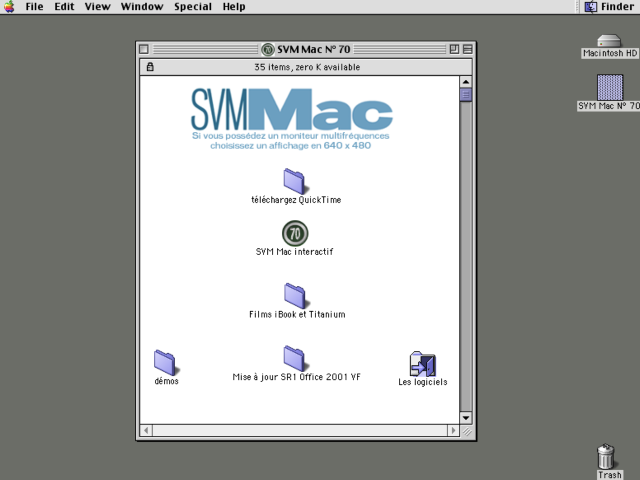Click the horizontal scrollbar left arrow
This screenshot has height=480, width=640.
(146, 430)
